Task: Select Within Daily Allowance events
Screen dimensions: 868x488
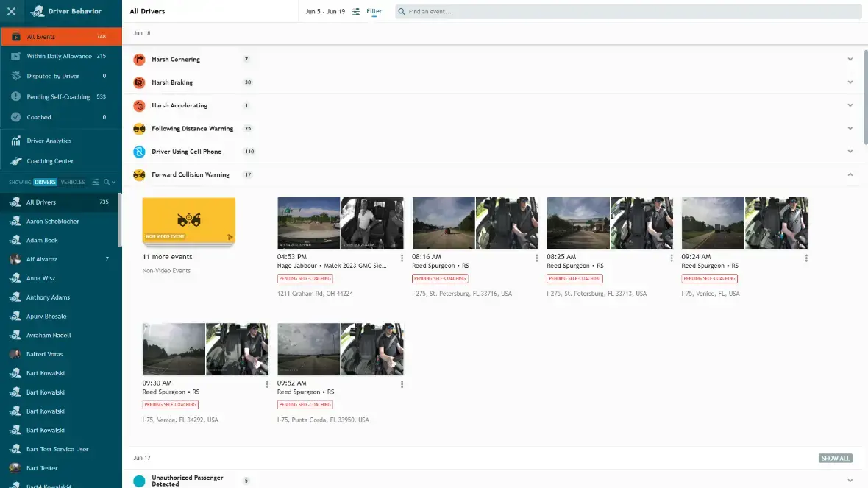Action: (x=61, y=56)
